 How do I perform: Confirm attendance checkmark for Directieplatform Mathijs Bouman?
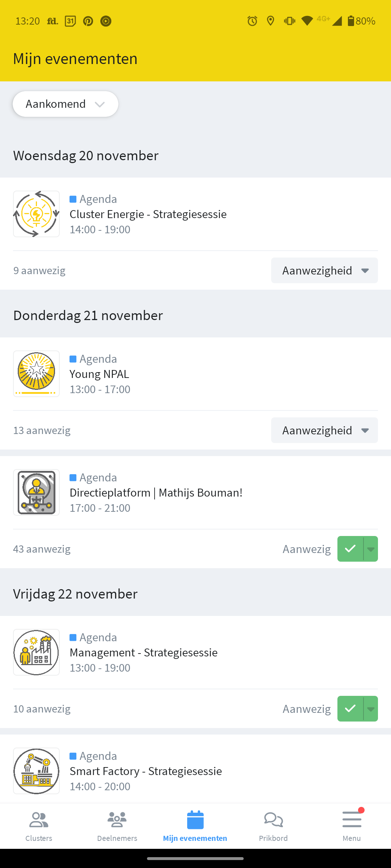350,549
